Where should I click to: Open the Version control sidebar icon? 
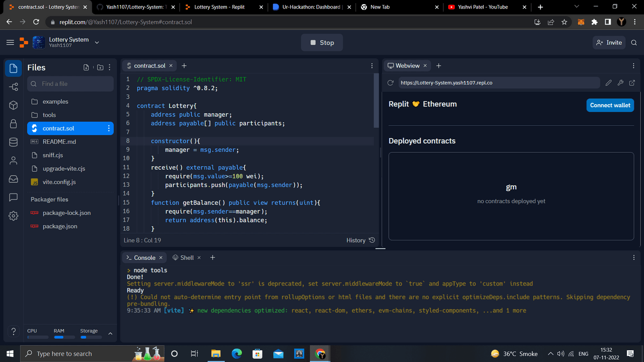coord(13,87)
